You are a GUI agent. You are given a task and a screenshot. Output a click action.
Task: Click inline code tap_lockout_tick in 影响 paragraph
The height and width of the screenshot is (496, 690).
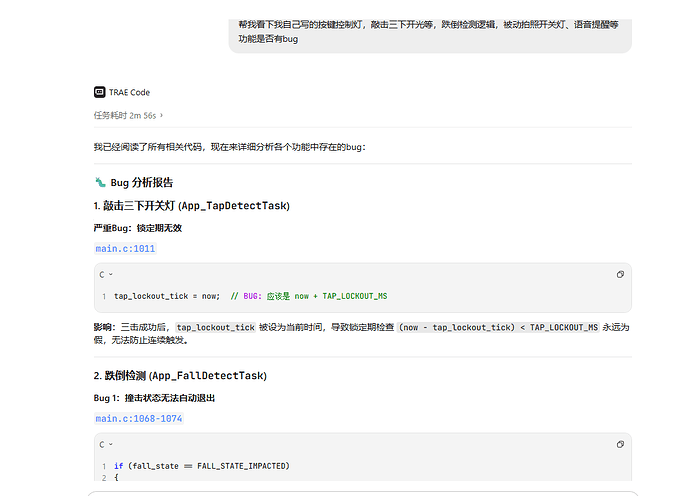[216, 327]
